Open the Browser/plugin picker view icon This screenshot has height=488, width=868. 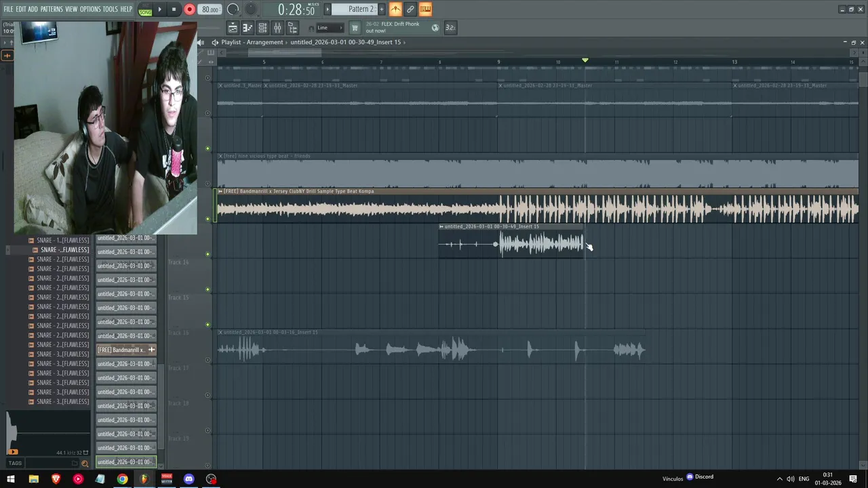(x=292, y=28)
